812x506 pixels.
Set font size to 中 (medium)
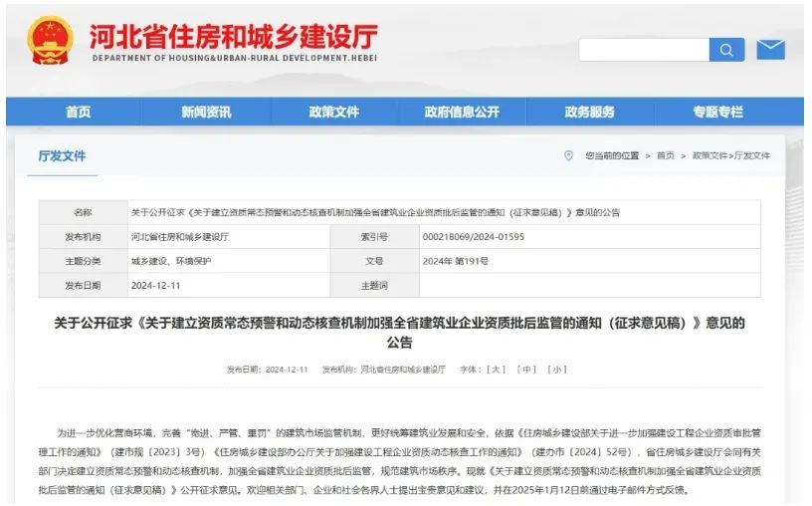[x=527, y=370]
